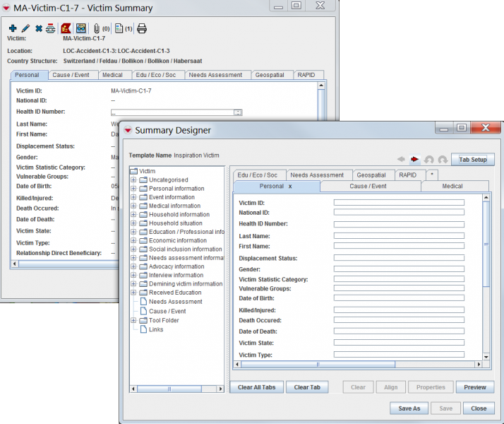Click the Victim ID input field
Viewport: 504px width, 424px height.
click(399, 203)
